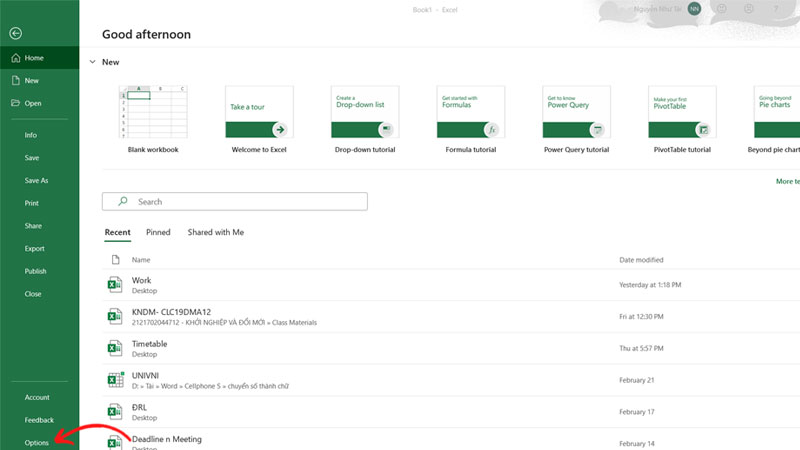Open the Blank workbook template
The width and height of the screenshot is (800, 450).
pyautogui.click(x=153, y=111)
